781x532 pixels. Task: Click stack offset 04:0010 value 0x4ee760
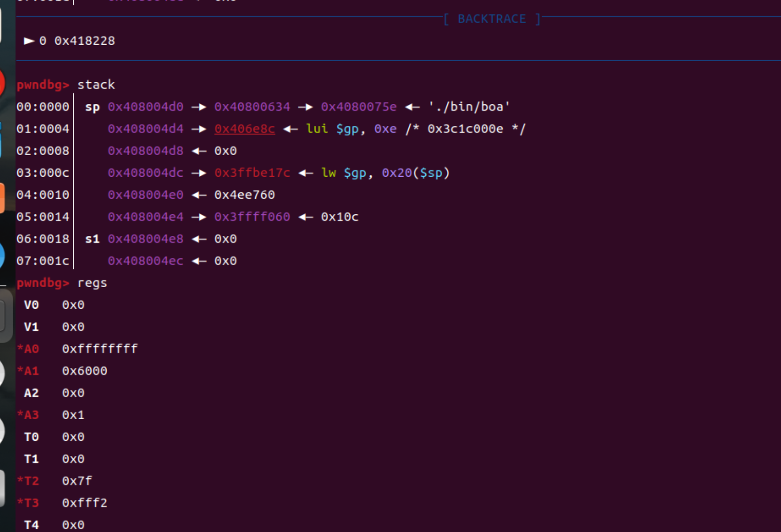[x=244, y=195]
